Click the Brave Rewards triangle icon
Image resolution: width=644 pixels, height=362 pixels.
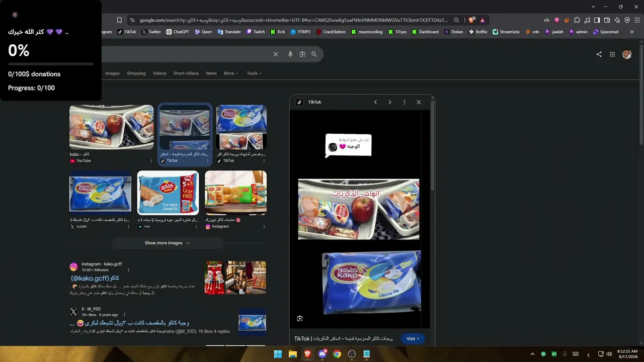pos(482,20)
